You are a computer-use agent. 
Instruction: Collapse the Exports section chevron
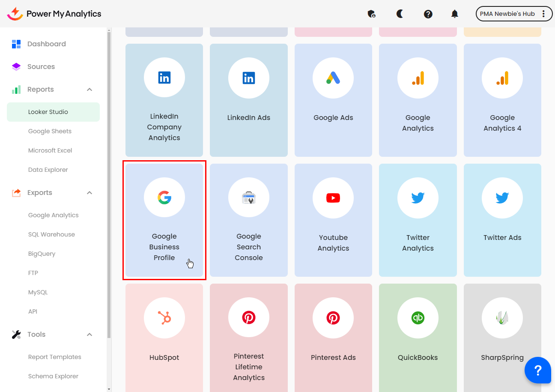90,193
